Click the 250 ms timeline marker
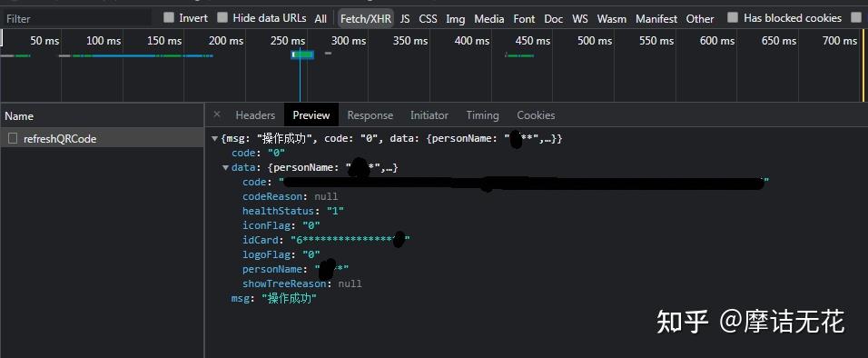The image size is (868, 358). [288, 41]
